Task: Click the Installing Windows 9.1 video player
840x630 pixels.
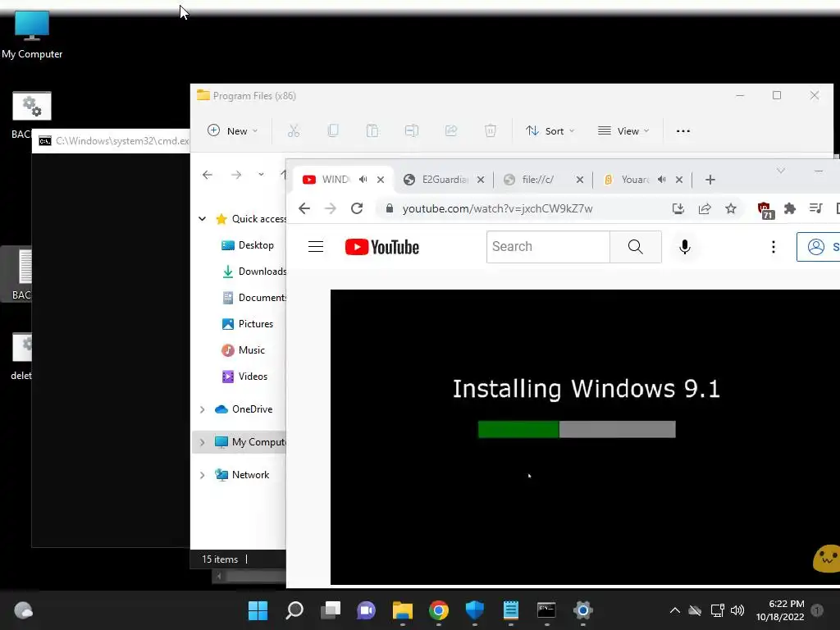Action: (x=585, y=437)
